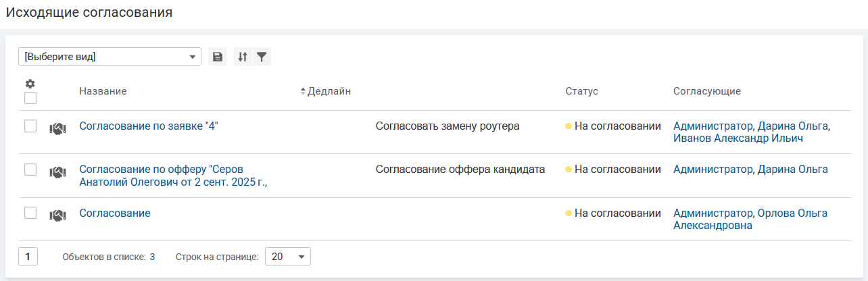Viewport: 868px width, 281px height.
Task: Click the 'Согласующие' column header
Action: coord(706,91)
